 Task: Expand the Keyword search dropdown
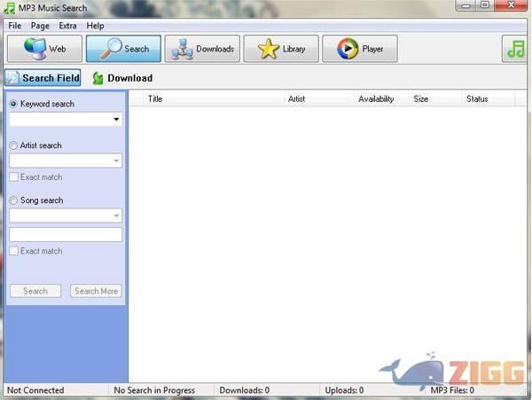tap(116, 119)
